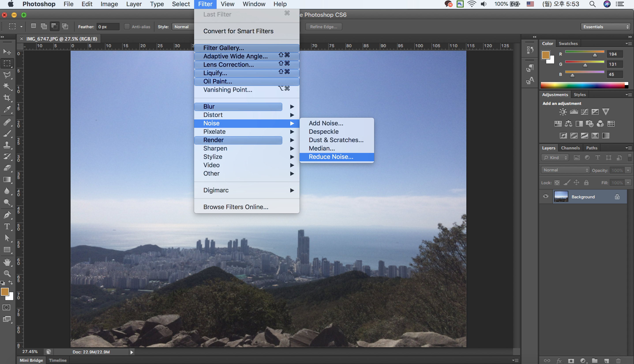Hide the Background layer visibility
Image resolution: width=634 pixels, height=364 pixels.
point(546,197)
